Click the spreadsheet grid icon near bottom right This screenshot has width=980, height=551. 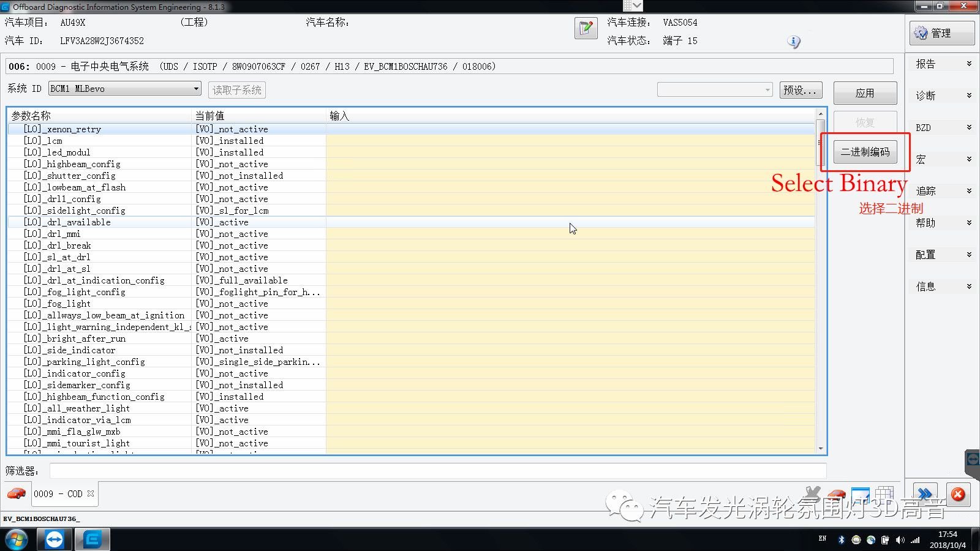pos(884,493)
